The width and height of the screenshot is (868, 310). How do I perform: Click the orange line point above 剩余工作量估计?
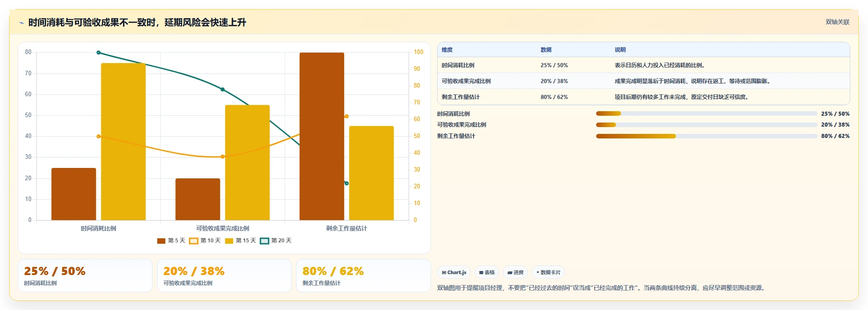click(x=346, y=117)
